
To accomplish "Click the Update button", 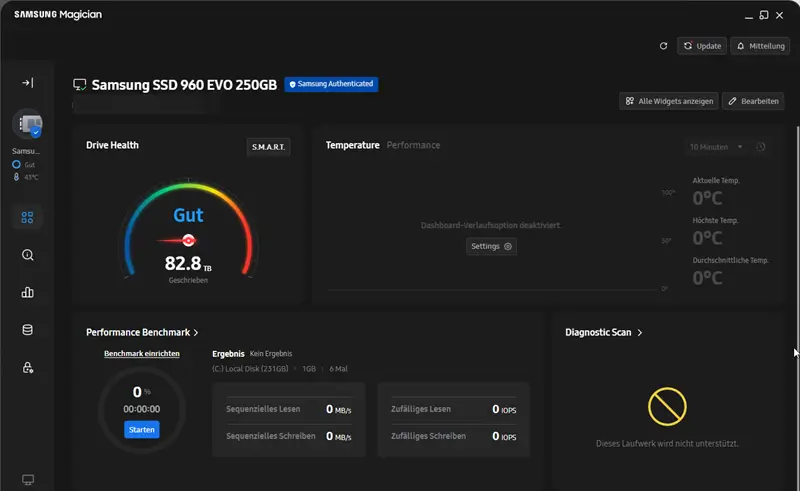I will coord(702,46).
